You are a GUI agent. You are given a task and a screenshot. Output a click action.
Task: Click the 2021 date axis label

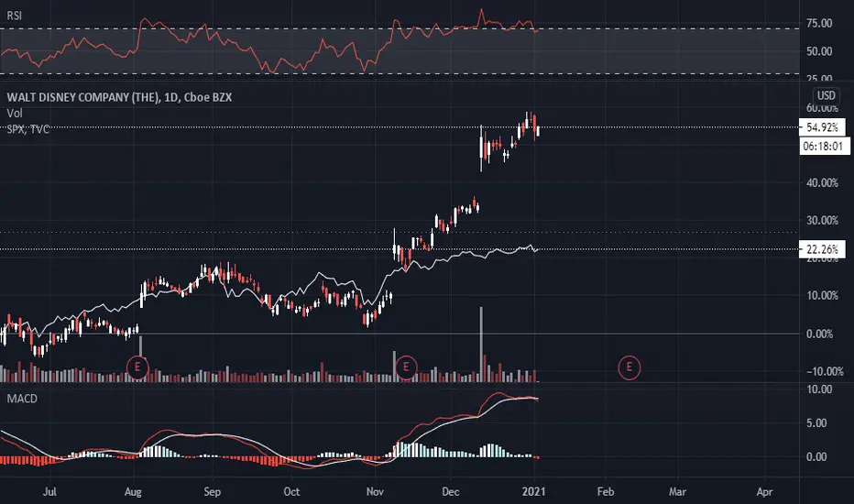[533, 491]
